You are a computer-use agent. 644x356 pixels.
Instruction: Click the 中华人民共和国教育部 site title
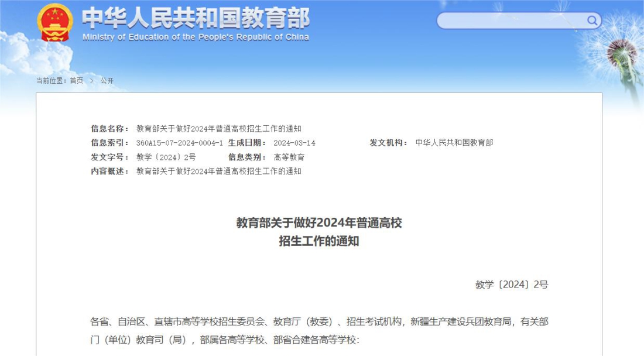click(196, 18)
